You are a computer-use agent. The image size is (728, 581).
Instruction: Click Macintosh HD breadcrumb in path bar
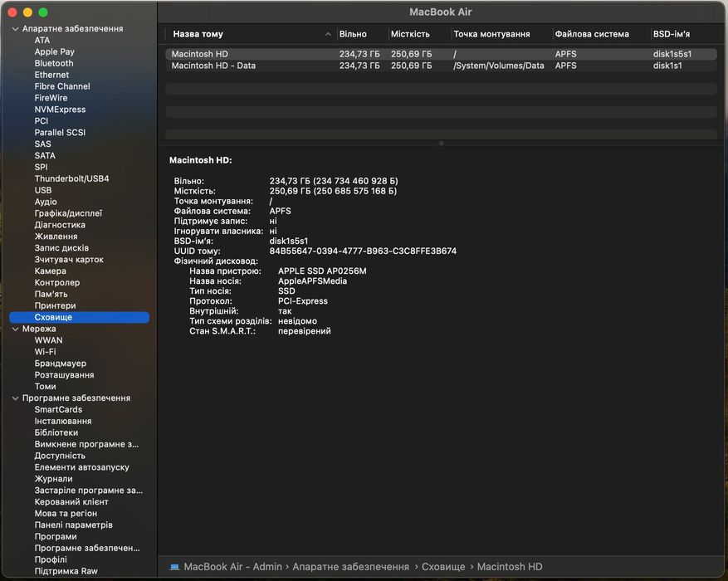pyautogui.click(x=510, y=567)
